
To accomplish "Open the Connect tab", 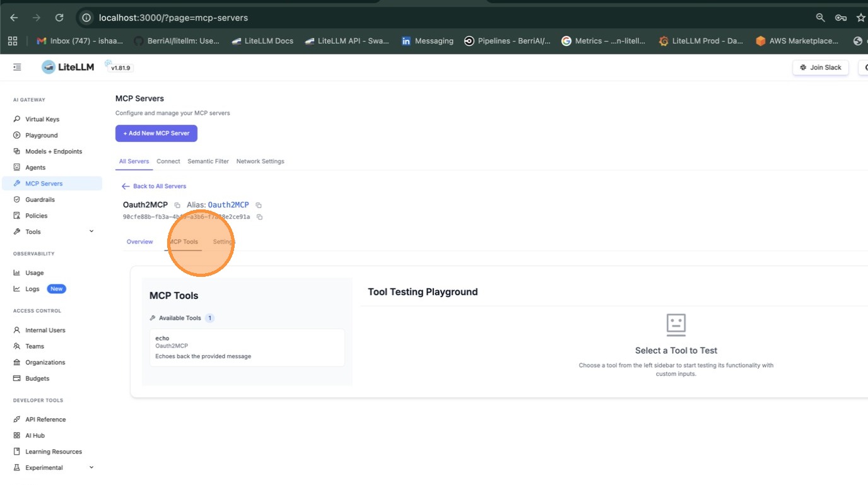I will 168,161.
